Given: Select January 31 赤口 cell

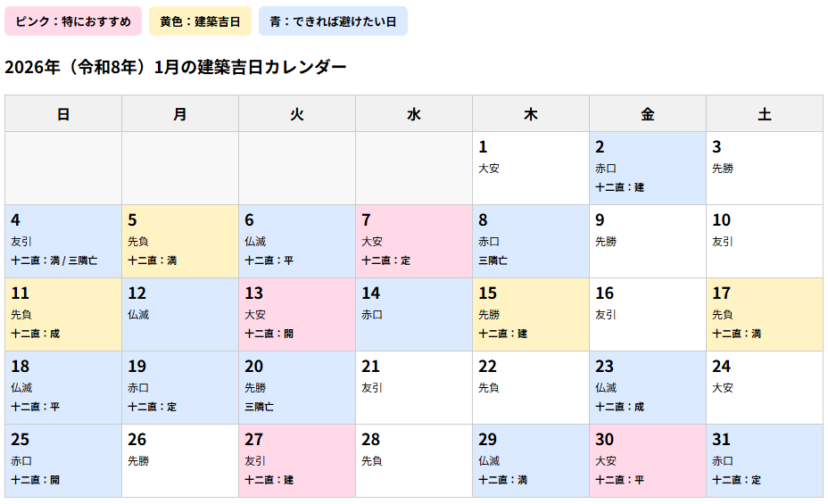Looking at the screenshot, I should (x=765, y=460).
